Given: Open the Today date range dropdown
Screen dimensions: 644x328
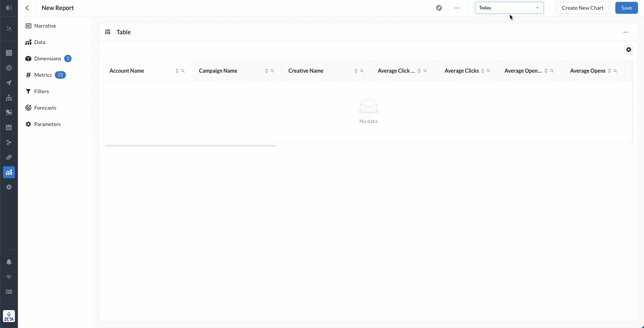Looking at the screenshot, I should coord(509,8).
